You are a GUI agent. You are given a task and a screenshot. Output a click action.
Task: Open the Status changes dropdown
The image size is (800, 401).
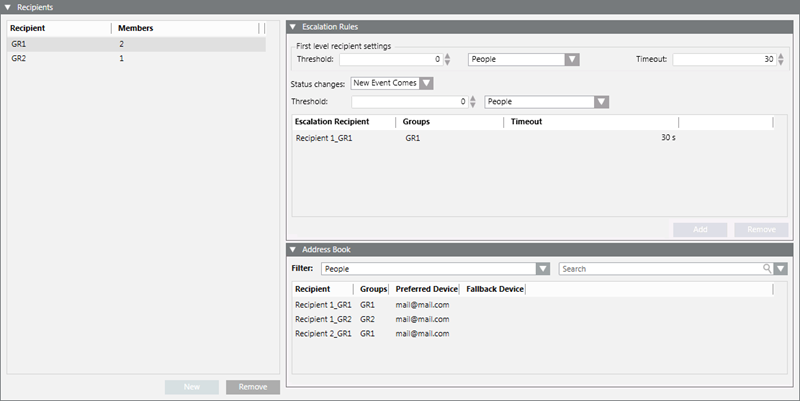coord(426,83)
